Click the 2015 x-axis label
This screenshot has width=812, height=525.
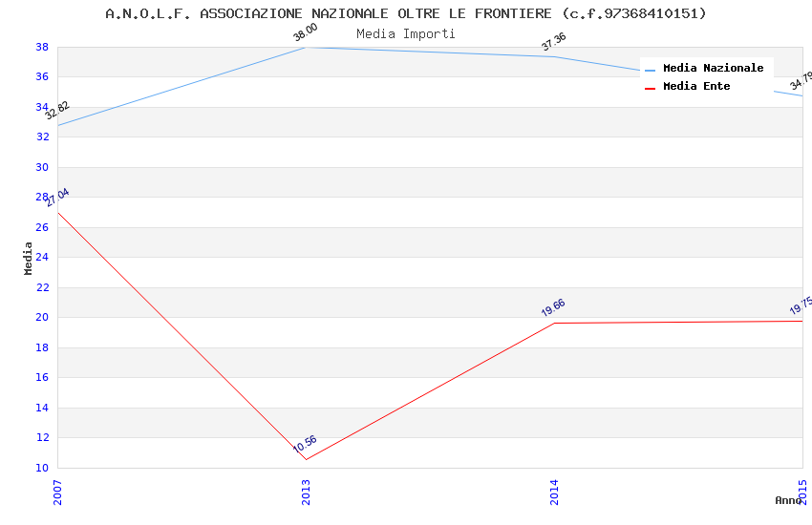[802, 492]
